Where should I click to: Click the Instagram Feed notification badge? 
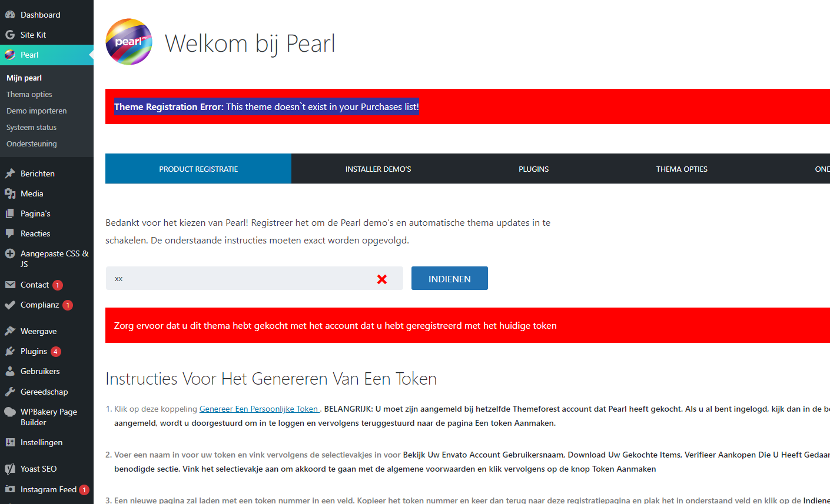[x=84, y=489]
